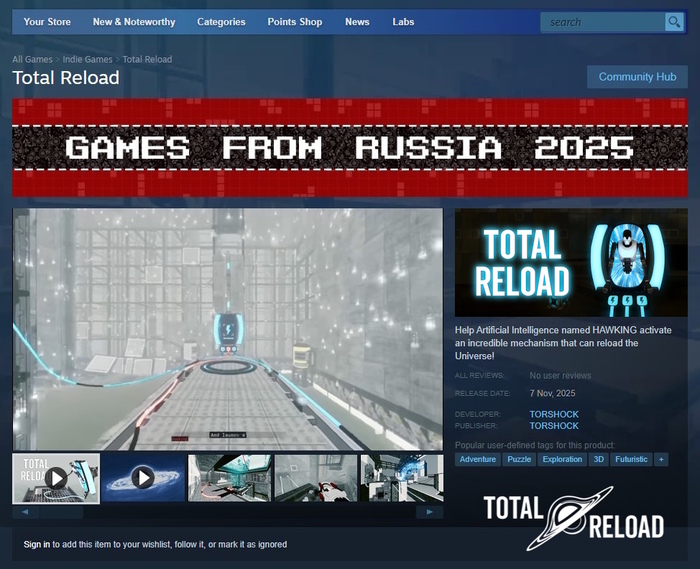
Task: Open the Community Hub
Action: click(x=637, y=77)
